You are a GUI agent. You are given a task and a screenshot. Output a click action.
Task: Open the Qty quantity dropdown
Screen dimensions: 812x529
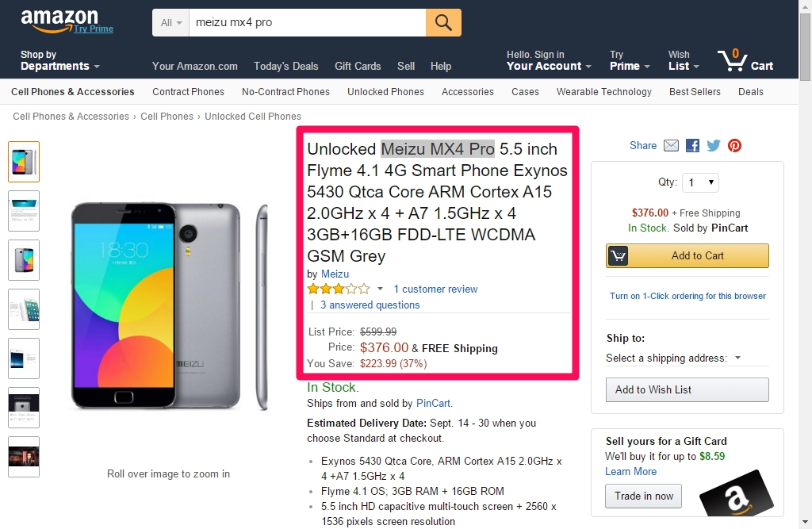pos(700,182)
